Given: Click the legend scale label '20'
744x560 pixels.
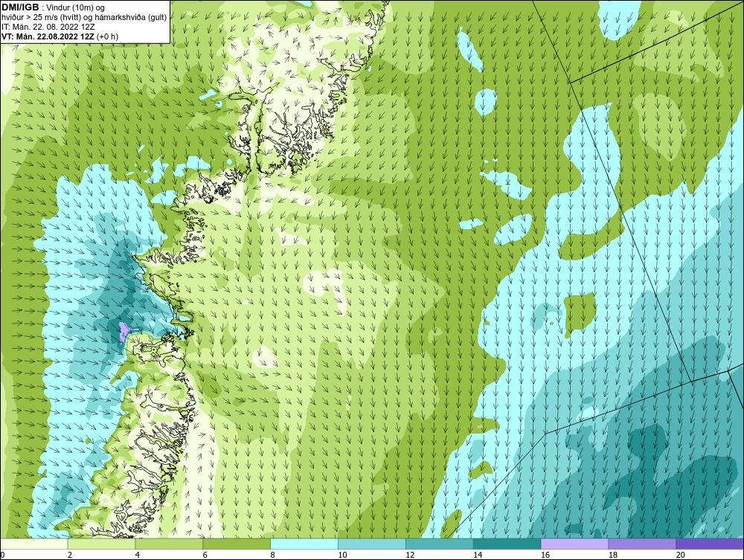Looking at the screenshot, I should [681, 555].
